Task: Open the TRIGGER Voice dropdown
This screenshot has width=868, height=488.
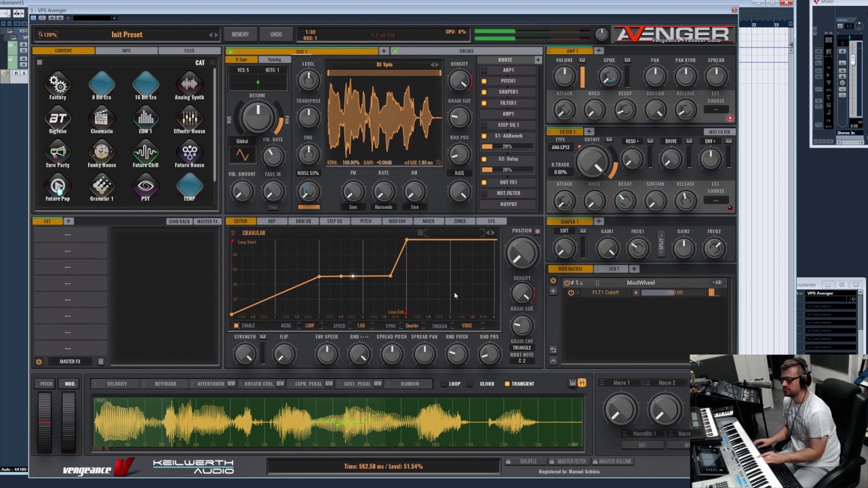Action: click(467, 326)
